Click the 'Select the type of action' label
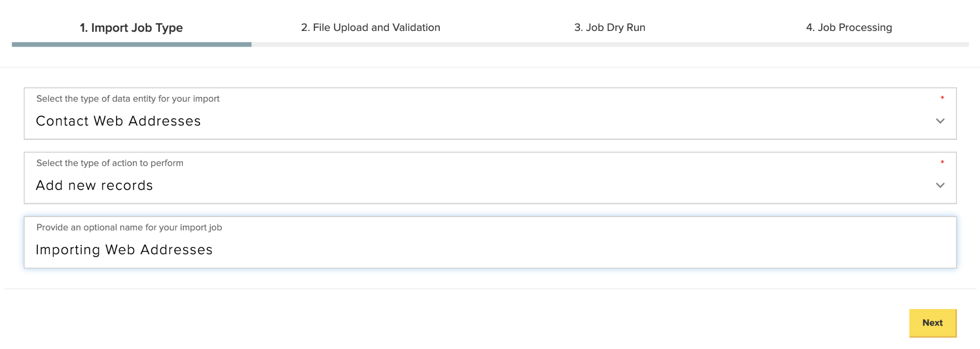The height and width of the screenshot is (349, 980). [x=110, y=163]
